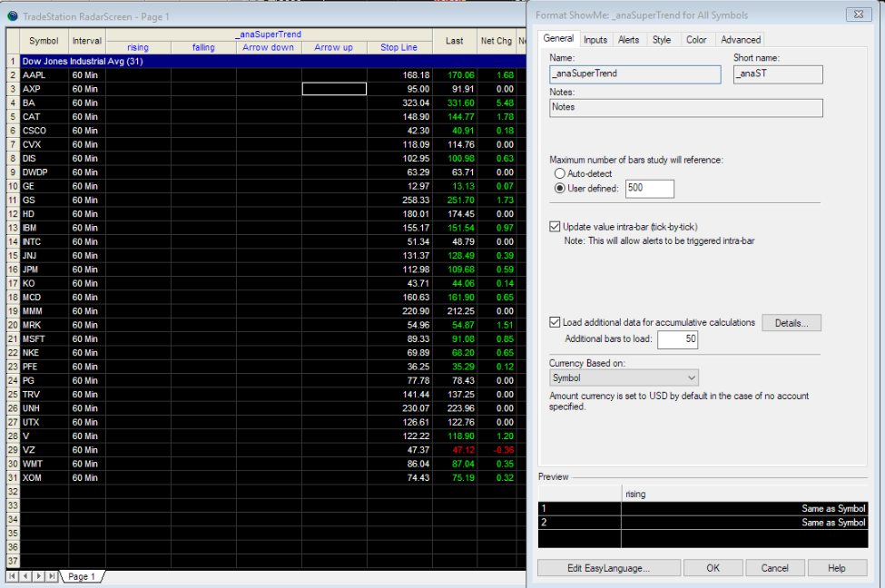Select the GS symbol cell
This screenshot has height=588, width=885.
[x=44, y=200]
